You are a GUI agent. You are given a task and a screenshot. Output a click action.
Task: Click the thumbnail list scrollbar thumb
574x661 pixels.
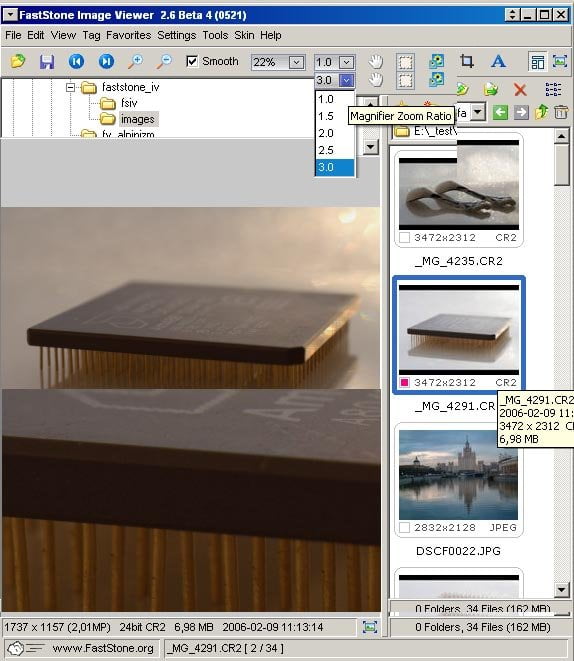click(x=561, y=165)
